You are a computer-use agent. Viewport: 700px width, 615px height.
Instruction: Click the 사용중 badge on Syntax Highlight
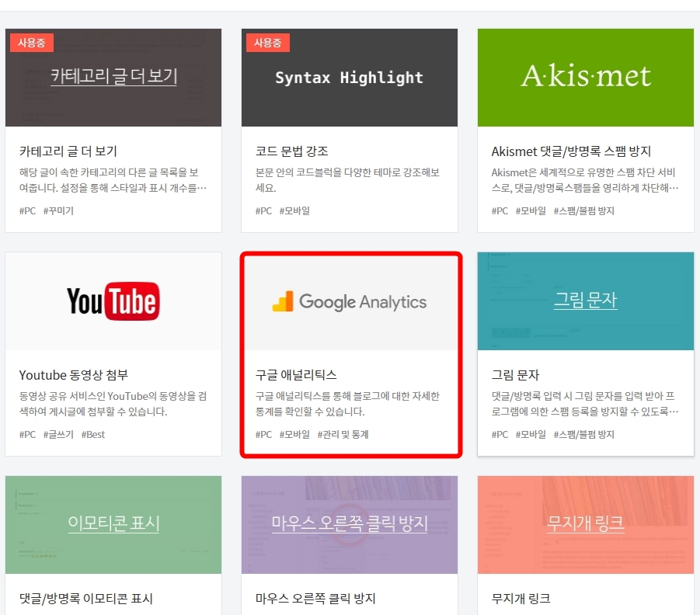268,43
